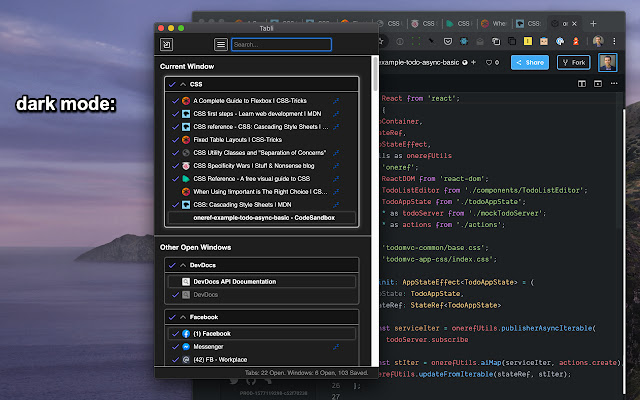640x400 pixels.
Task: Collapse the CSS window group
Action: (x=184, y=85)
